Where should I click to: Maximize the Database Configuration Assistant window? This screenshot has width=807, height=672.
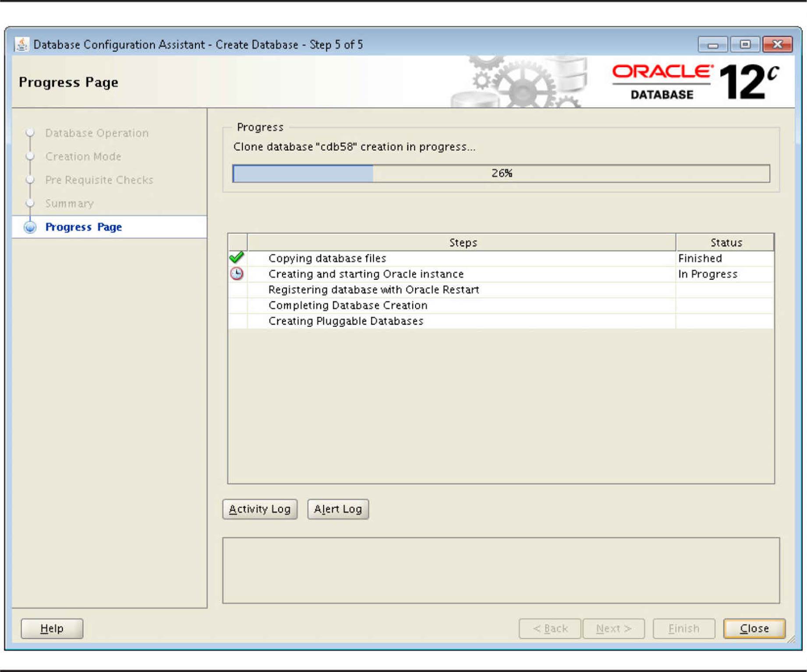[745, 45]
